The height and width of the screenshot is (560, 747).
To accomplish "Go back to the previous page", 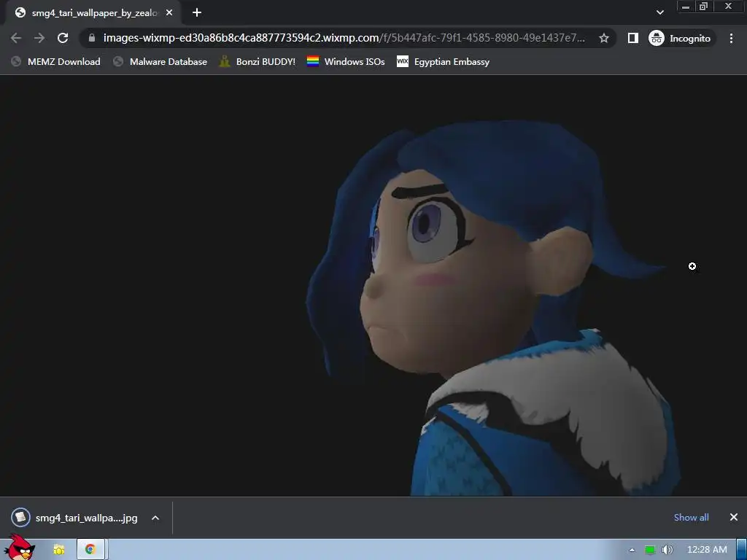I will (x=16, y=38).
